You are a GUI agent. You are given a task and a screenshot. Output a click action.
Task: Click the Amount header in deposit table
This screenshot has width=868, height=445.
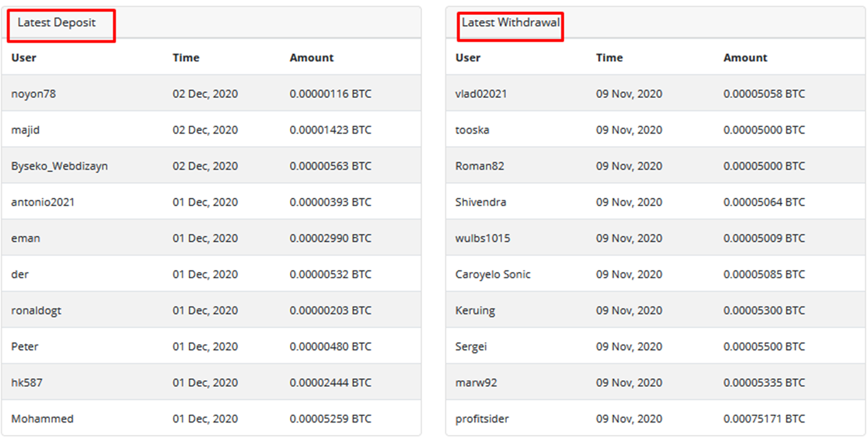311,58
